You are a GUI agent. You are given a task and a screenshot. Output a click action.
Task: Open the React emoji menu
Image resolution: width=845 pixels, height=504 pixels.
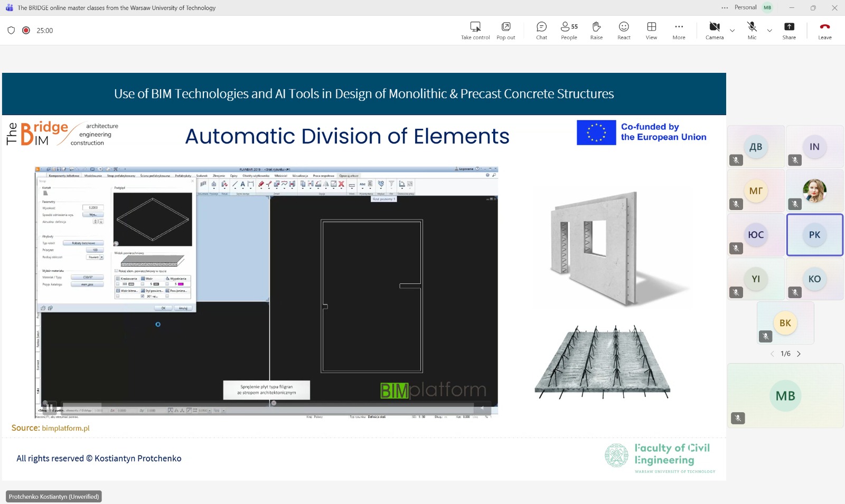click(x=624, y=31)
